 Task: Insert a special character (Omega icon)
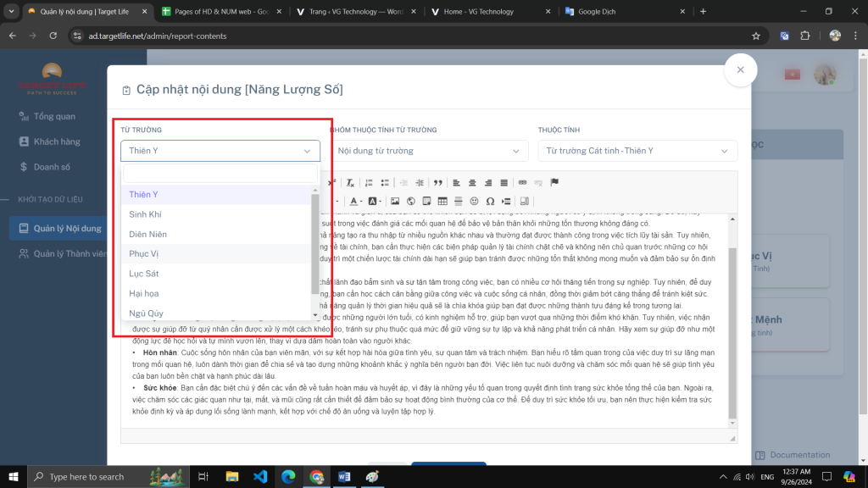[x=490, y=202]
